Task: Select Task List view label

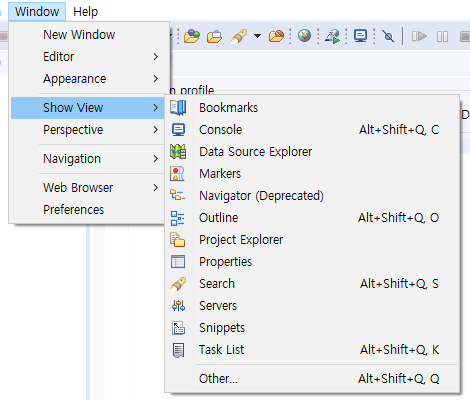Action: click(222, 350)
